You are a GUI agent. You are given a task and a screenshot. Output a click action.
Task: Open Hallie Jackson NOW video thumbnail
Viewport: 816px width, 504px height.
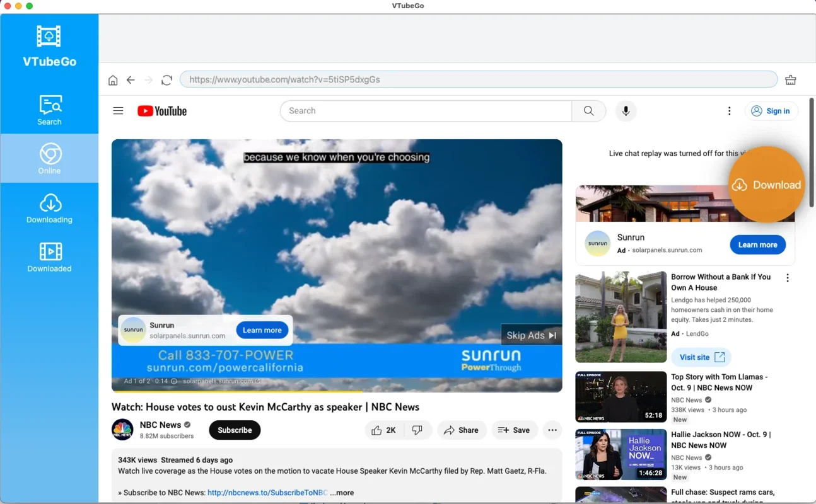[x=621, y=455]
